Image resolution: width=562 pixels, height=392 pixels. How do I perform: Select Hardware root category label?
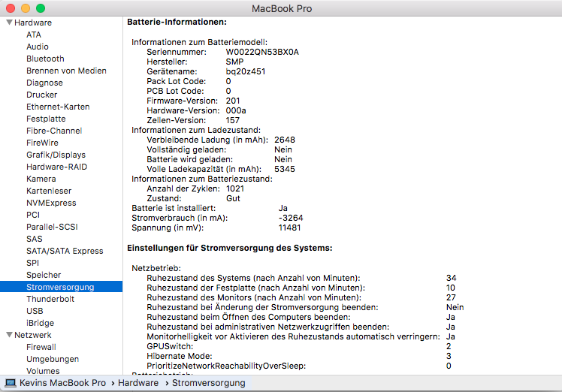click(33, 23)
